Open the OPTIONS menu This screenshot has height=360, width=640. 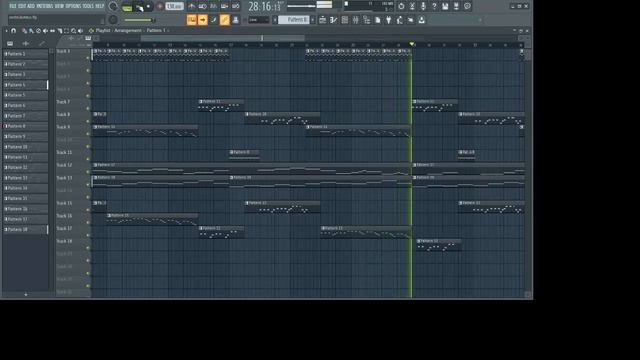coord(73,6)
